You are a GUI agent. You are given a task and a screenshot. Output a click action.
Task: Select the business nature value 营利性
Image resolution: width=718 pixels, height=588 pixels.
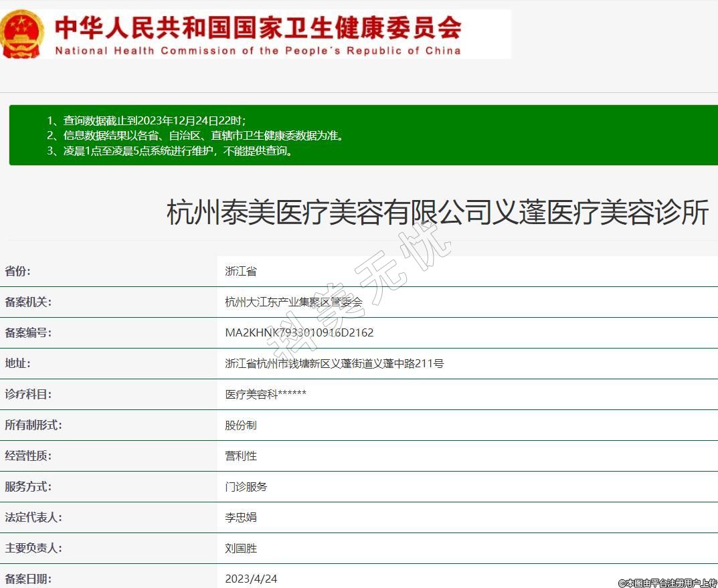(241, 456)
